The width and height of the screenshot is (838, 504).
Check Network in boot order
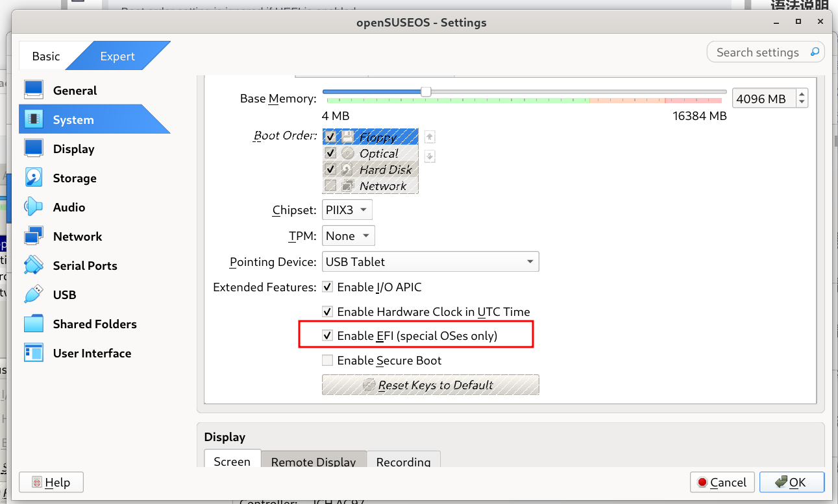pyautogui.click(x=330, y=186)
